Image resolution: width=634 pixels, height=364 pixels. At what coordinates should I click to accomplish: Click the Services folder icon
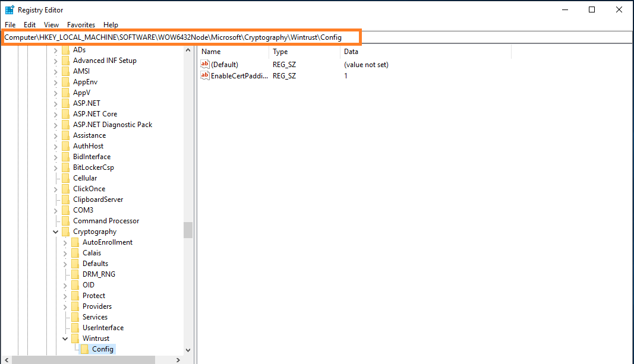75,318
